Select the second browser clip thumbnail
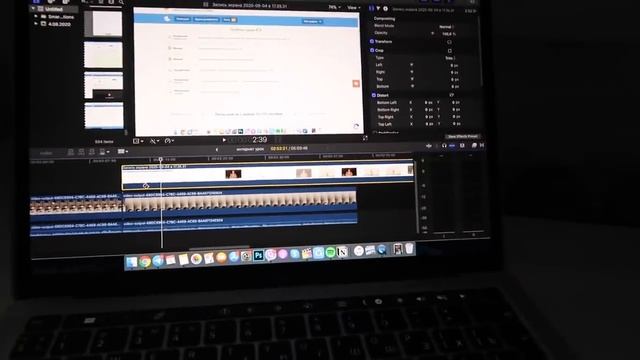Image resolution: width=640 pixels, height=360 pixels. 103,55
